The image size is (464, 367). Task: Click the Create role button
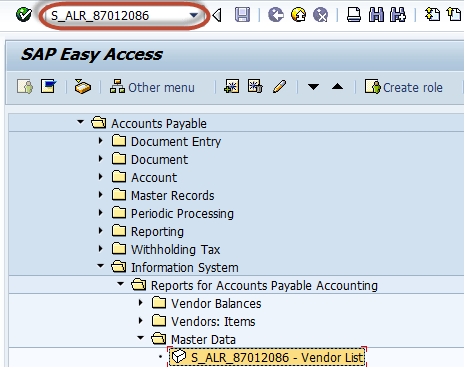(x=404, y=87)
